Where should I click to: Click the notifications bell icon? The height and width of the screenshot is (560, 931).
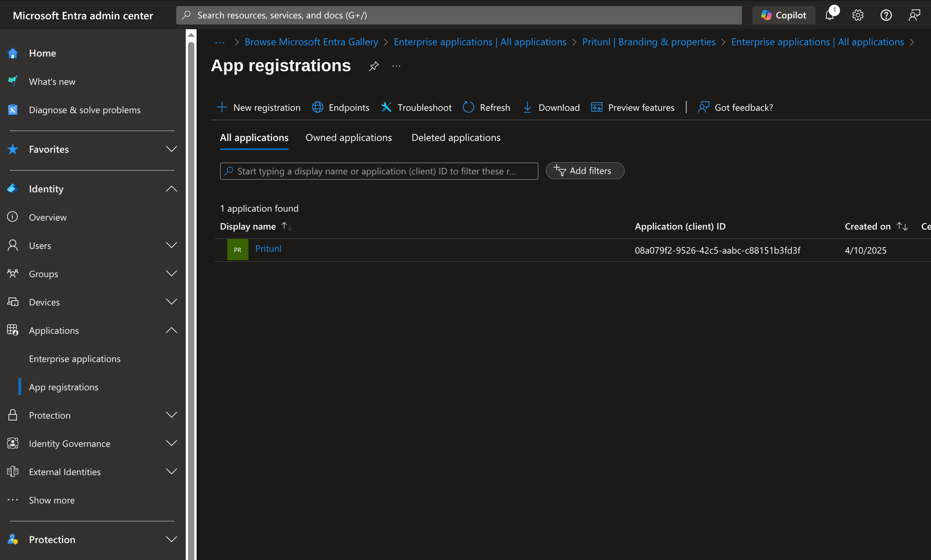coord(830,15)
